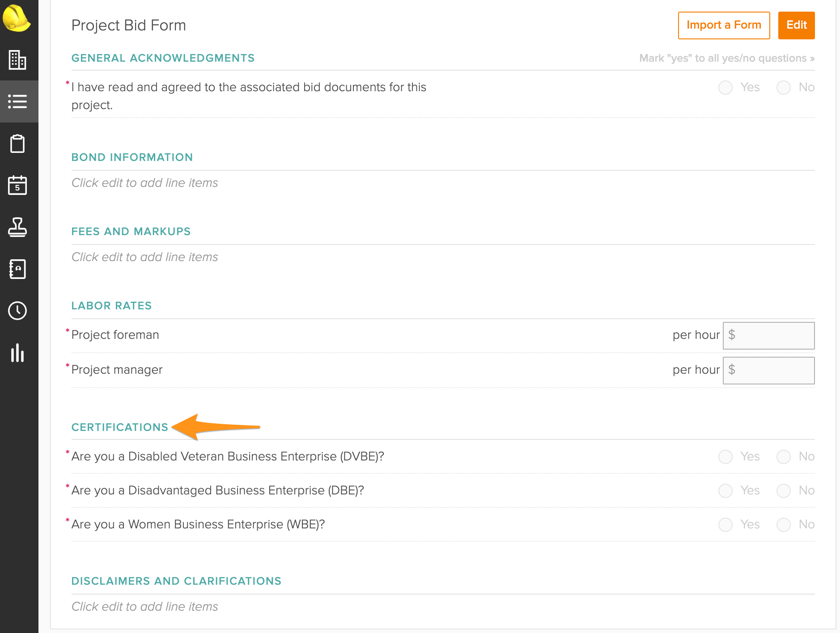Choose No for Women Business Enterprise
Viewport: 840px width, 633px height.
(x=783, y=525)
